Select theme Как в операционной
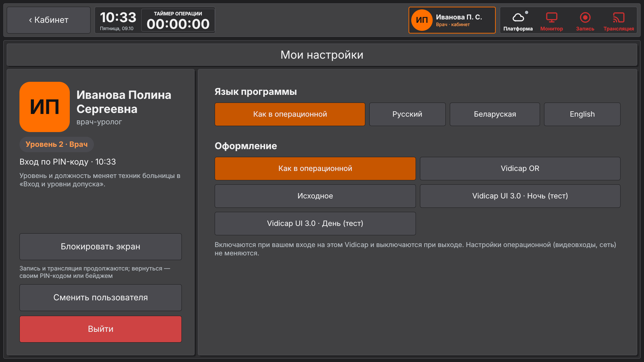 point(315,169)
